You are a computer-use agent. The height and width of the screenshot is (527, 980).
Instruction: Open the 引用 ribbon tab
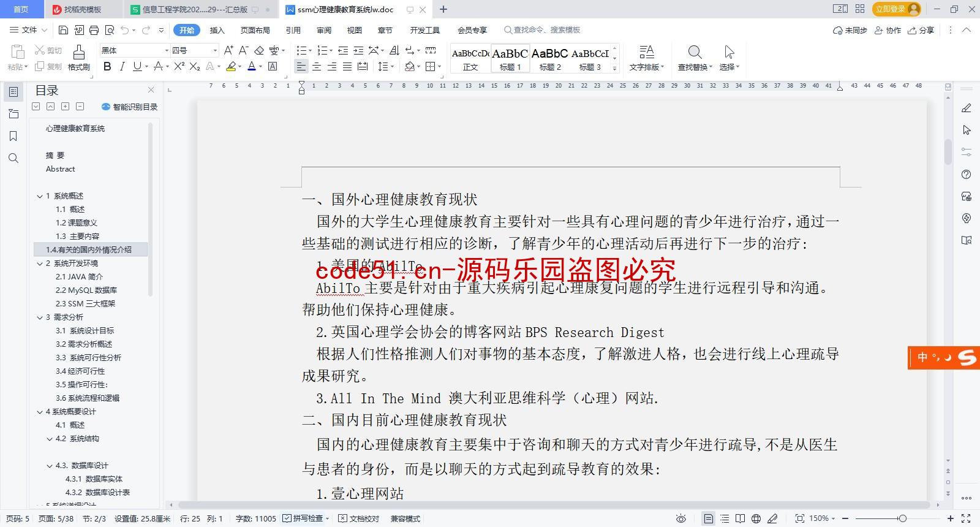[293, 30]
